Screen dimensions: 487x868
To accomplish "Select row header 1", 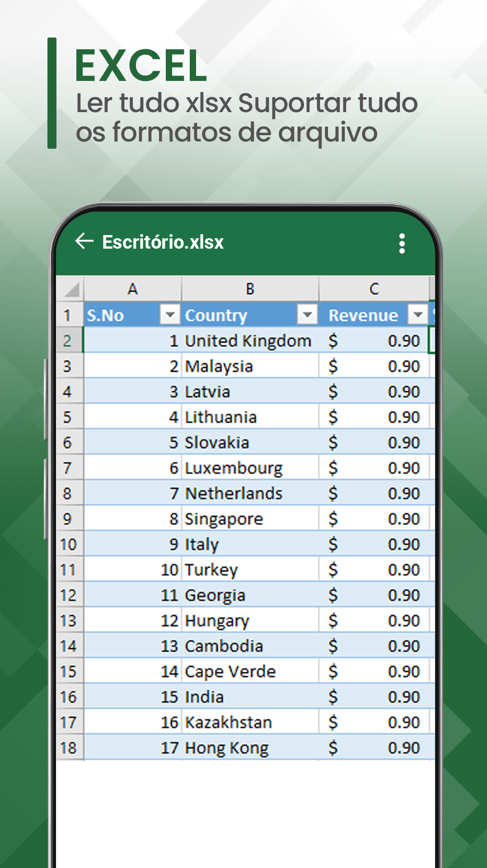I will coord(70,315).
